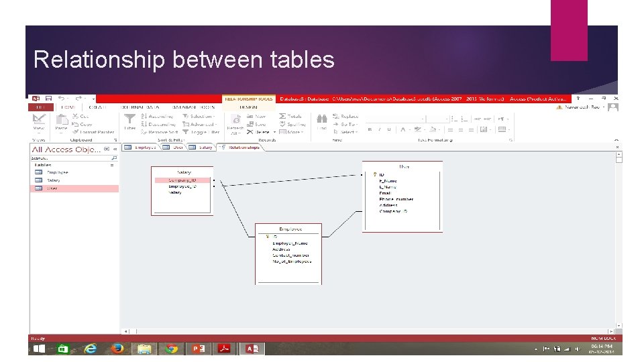Click Save record in Records group
Viewport: 644px width, 362px height.
point(256,125)
